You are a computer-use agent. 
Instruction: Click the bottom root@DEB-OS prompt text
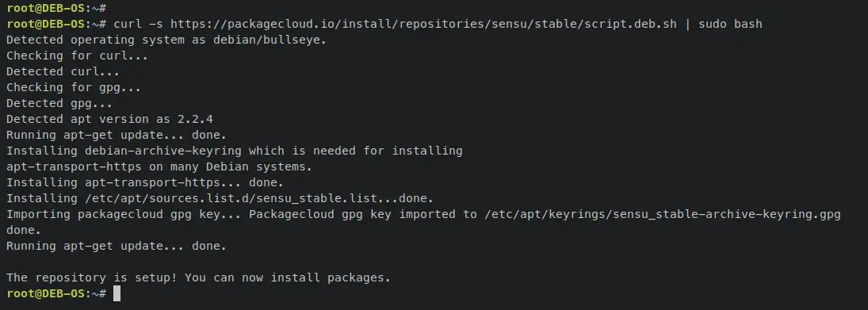(x=56, y=293)
